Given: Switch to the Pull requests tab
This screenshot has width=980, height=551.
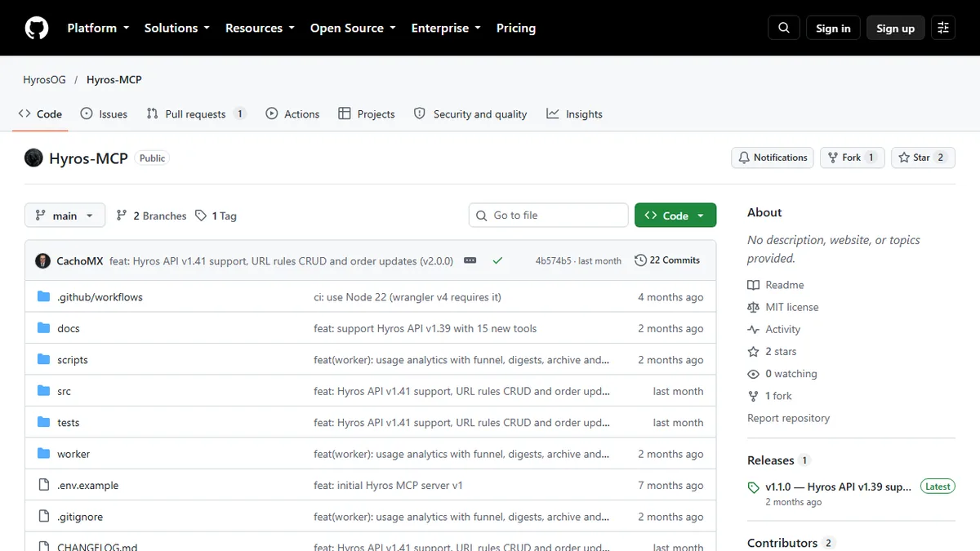Looking at the screenshot, I should pos(196,114).
